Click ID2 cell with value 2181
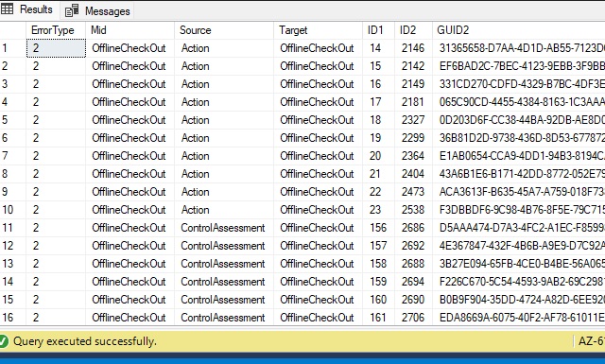Image resolution: width=605 pixels, height=364 pixels. (x=413, y=102)
